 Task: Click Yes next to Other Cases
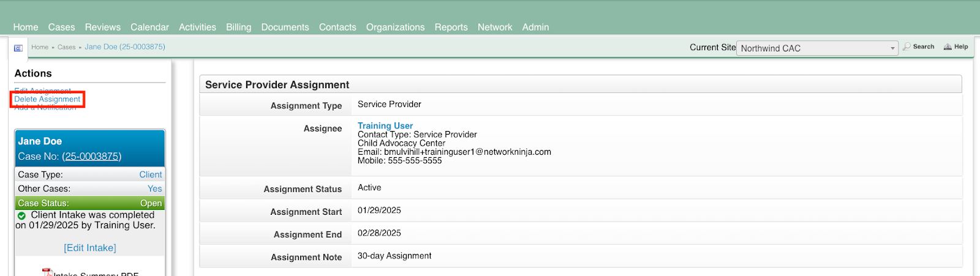click(155, 188)
